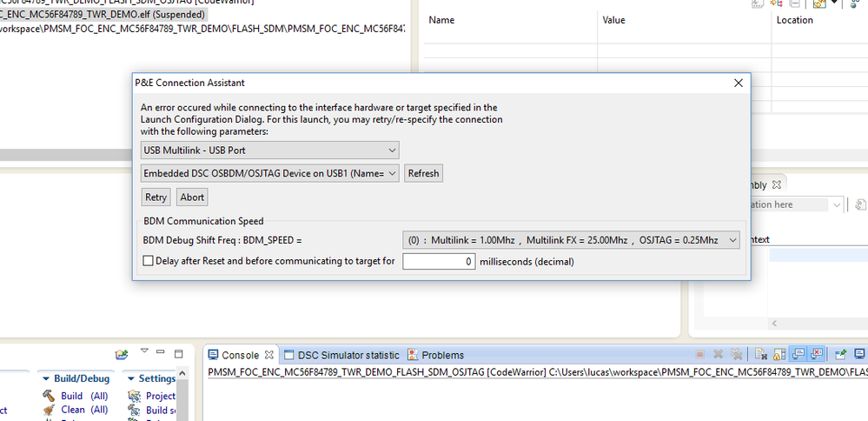Click the Console launch description text
Image resolution: width=868 pixels, height=421 pixels.
click(x=538, y=372)
